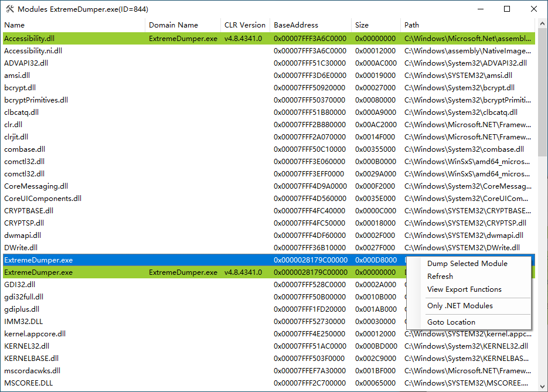The image size is (548, 392).
Task: Click base address 0x00007FFEF7A30000
Action: coord(309,371)
